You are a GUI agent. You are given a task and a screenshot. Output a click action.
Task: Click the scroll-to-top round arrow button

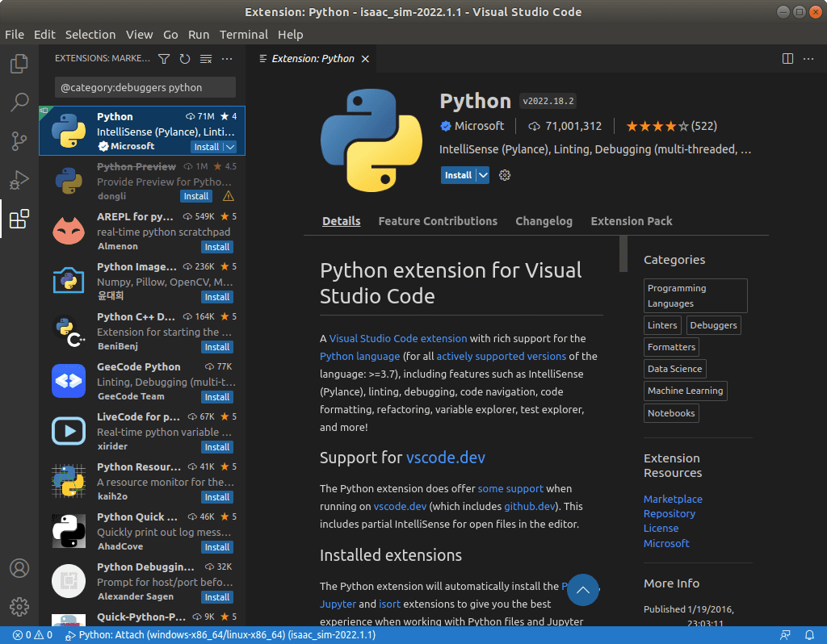583,590
